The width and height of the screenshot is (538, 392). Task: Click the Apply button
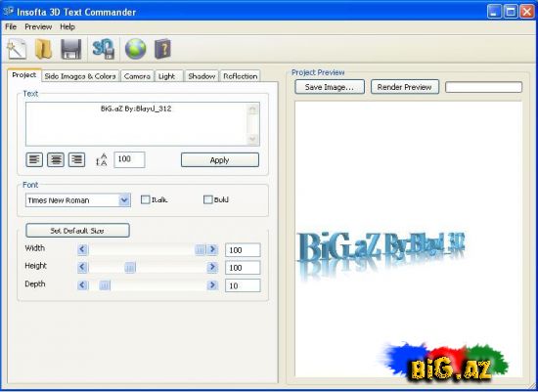220,160
